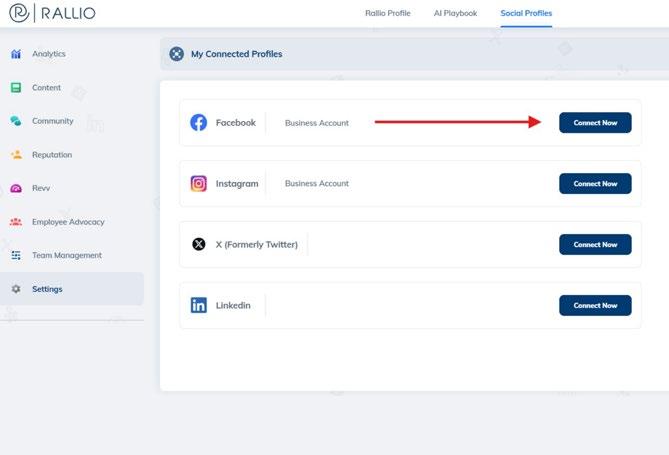Click "Business Account" in the Instagram row

pos(317,184)
